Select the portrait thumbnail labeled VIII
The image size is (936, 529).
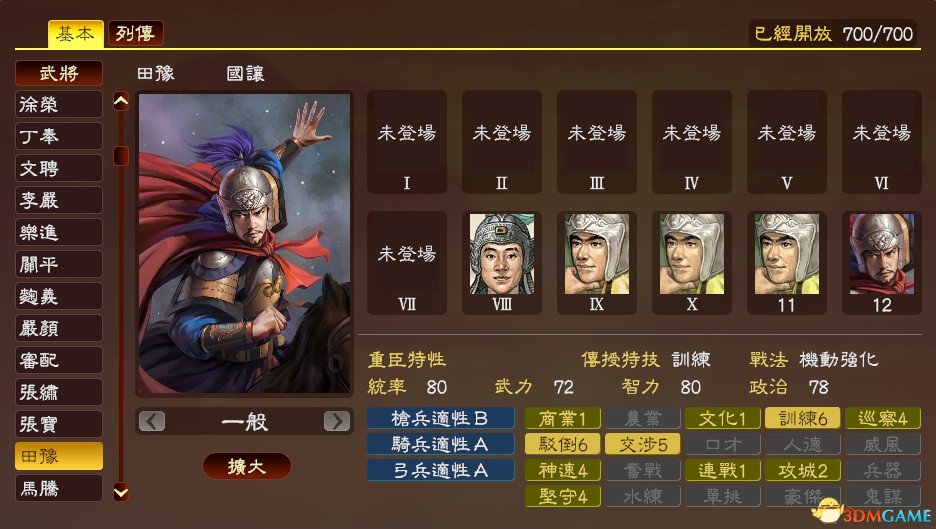501,262
